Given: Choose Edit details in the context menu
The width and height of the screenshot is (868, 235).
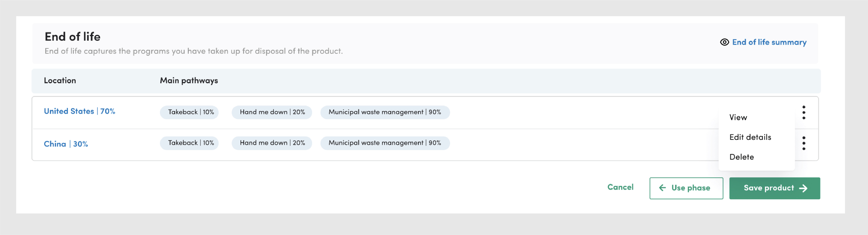Looking at the screenshot, I should click(x=750, y=137).
